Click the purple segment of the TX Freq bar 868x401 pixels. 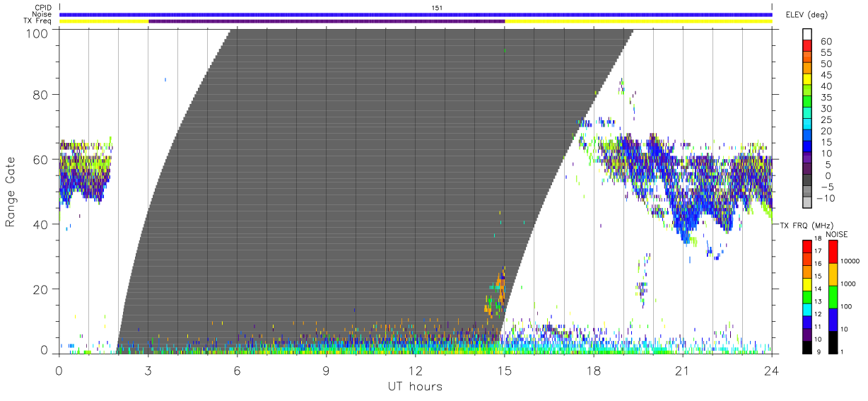(327, 21)
